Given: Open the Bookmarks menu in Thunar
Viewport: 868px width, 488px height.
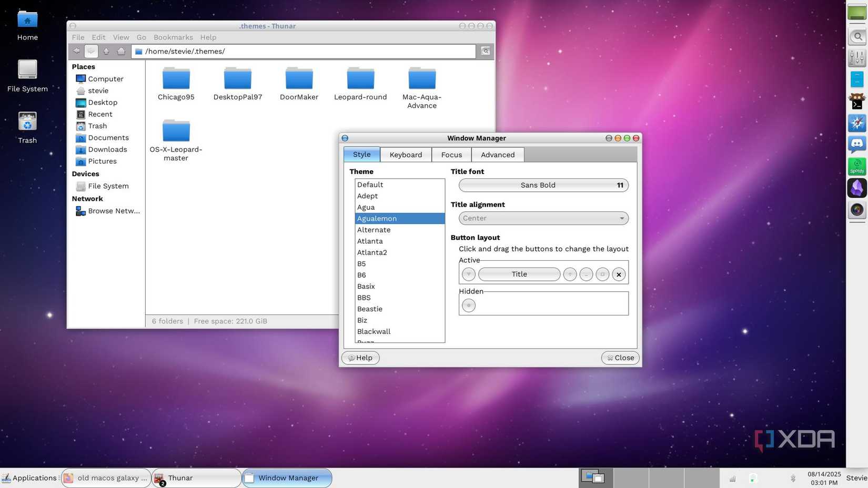Looking at the screenshot, I should (x=173, y=37).
